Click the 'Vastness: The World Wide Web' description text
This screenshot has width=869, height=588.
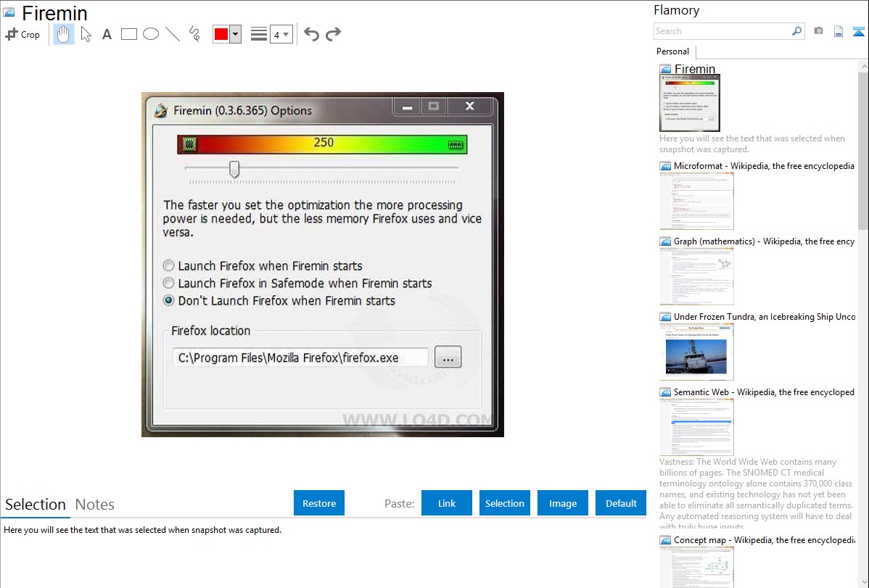[x=756, y=494]
